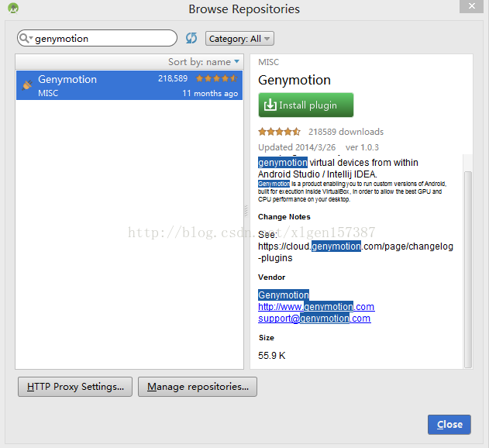Select the Genymotion plugin row in results
Viewport: 489px width, 448px height.
pyautogui.click(x=129, y=85)
